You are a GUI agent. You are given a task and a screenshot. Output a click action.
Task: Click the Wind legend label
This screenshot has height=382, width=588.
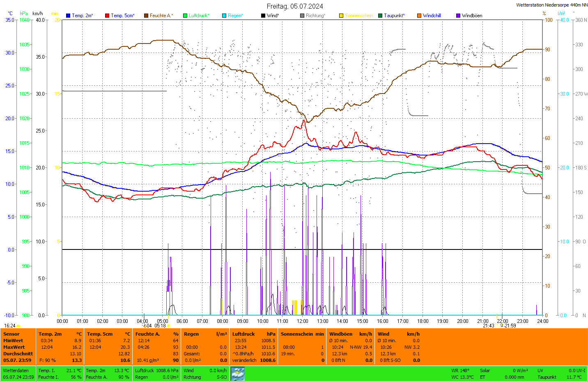pos(273,16)
